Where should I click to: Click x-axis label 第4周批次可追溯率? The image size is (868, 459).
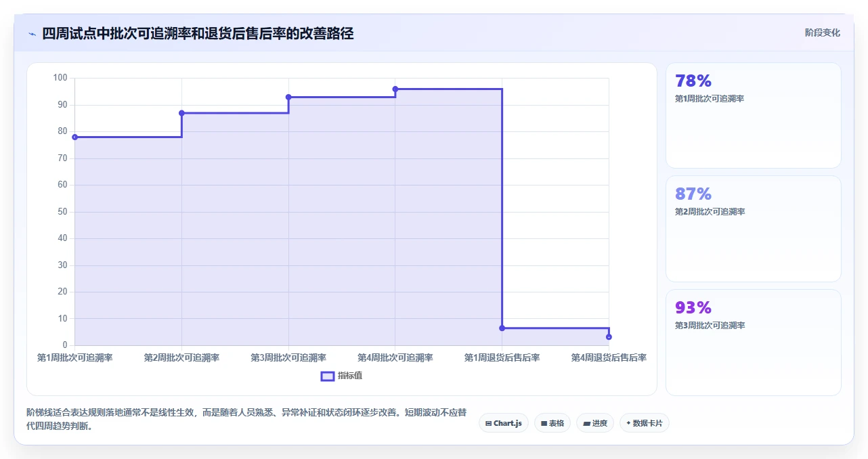coord(395,357)
